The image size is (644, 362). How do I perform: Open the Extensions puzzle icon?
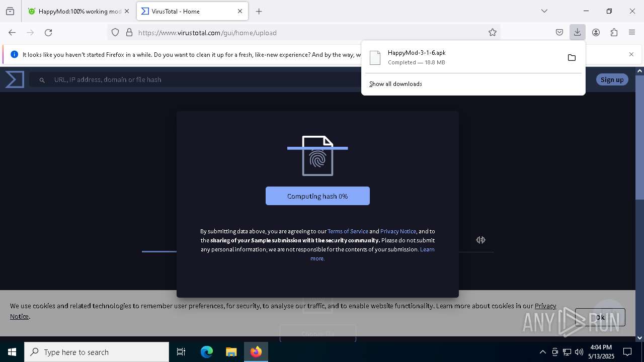click(614, 32)
